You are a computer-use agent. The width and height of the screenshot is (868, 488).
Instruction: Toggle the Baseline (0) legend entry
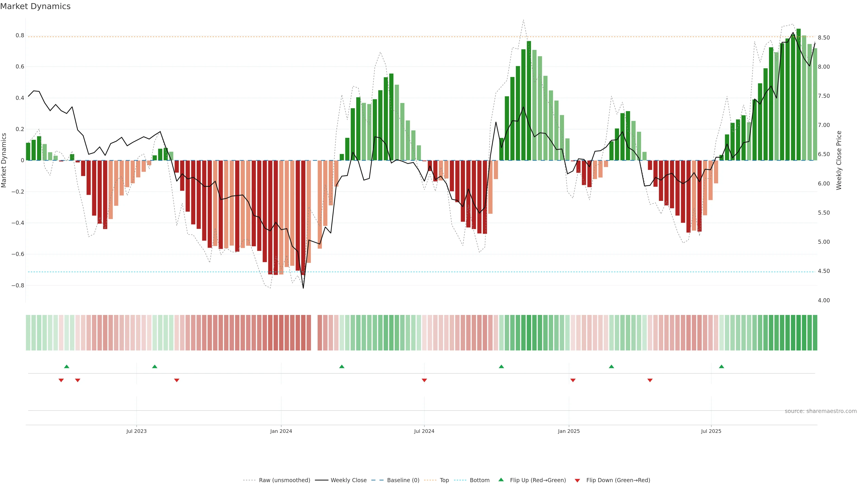[x=403, y=480]
